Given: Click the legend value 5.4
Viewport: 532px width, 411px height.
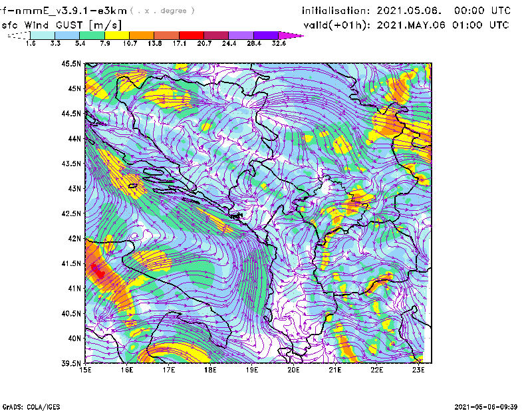Looking at the screenshot, I should tap(80, 43).
